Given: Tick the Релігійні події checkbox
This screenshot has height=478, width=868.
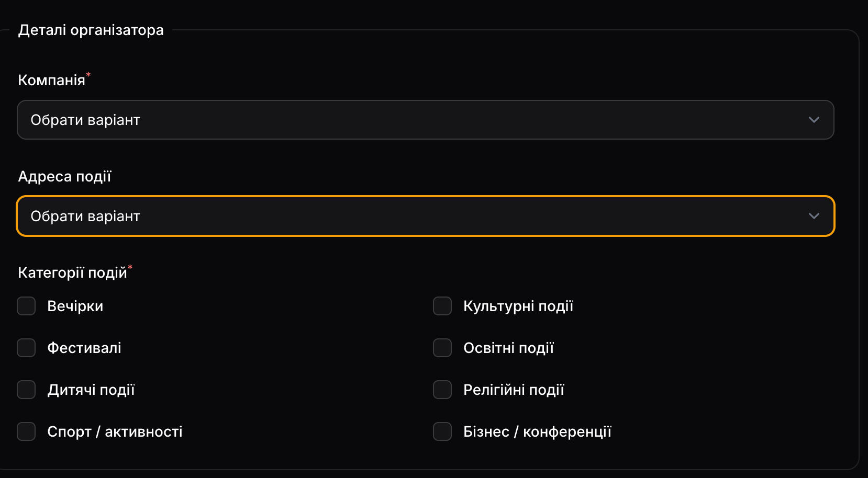Looking at the screenshot, I should [442, 390].
